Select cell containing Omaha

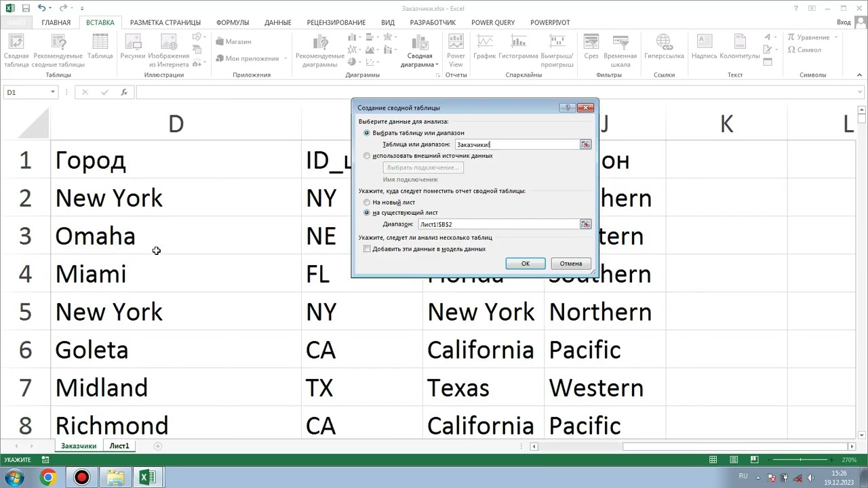point(176,236)
